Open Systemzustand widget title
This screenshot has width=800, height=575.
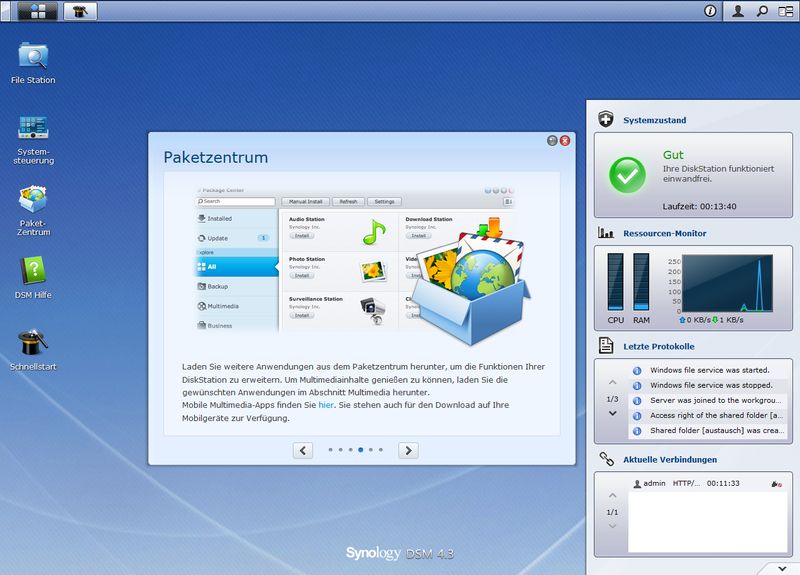click(x=655, y=120)
